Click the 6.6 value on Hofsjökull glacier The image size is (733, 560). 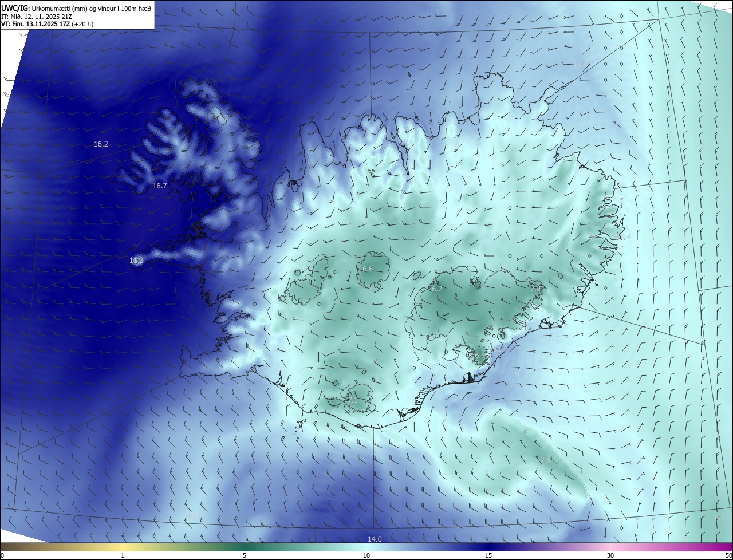click(x=368, y=269)
